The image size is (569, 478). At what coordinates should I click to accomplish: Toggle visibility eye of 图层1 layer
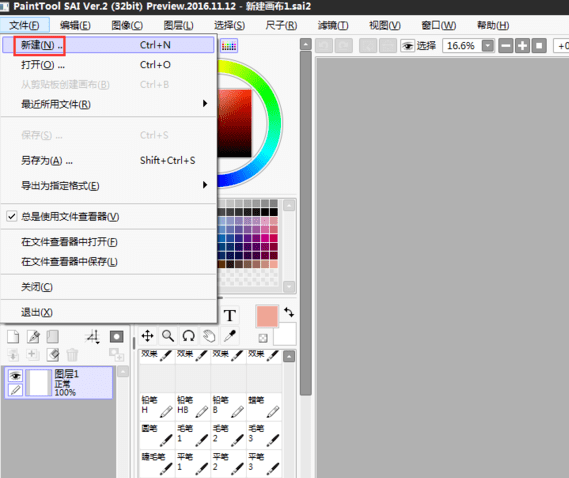point(15,376)
